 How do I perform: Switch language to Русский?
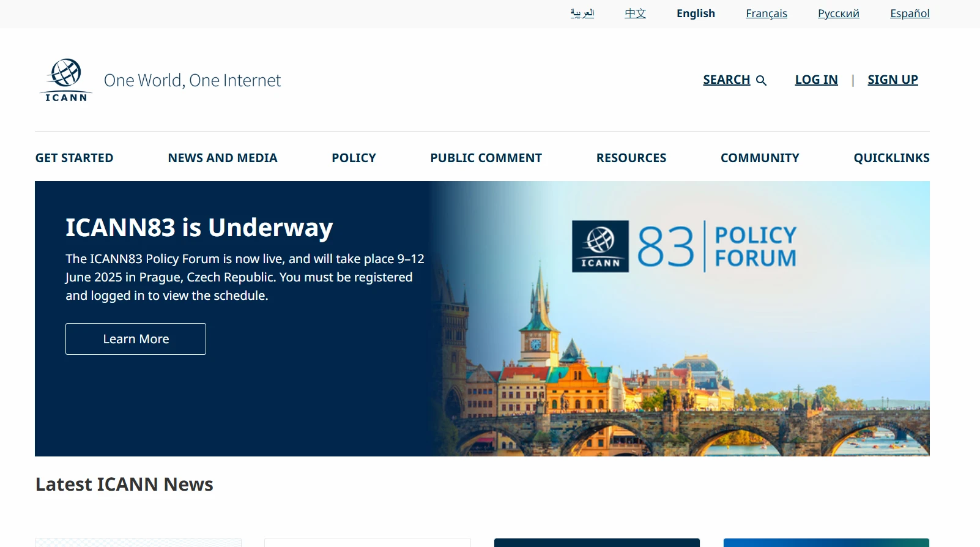point(838,13)
